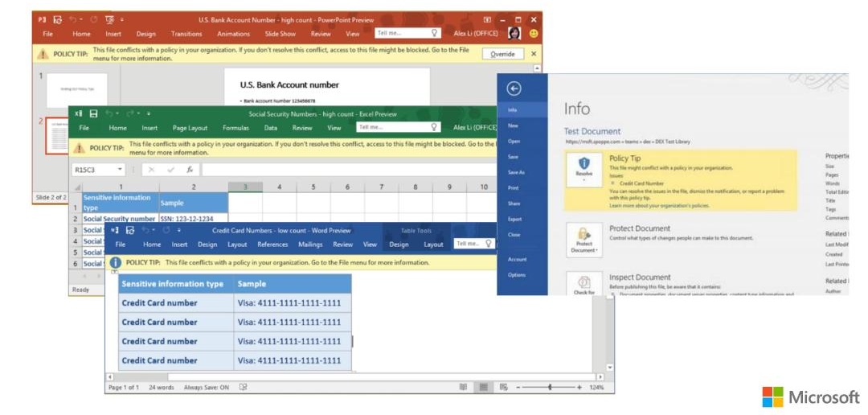The image size is (868, 415).
Task: Click the 'Sensitive information type' header cell in Word
Action: (x=176, y=284)
